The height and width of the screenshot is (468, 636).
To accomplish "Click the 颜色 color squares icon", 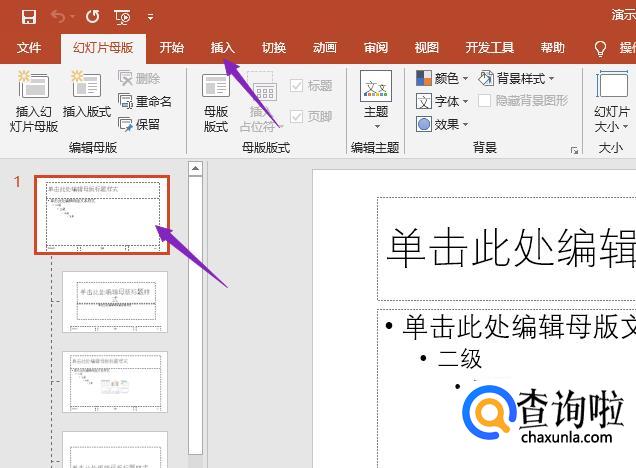I will point(424,78).
